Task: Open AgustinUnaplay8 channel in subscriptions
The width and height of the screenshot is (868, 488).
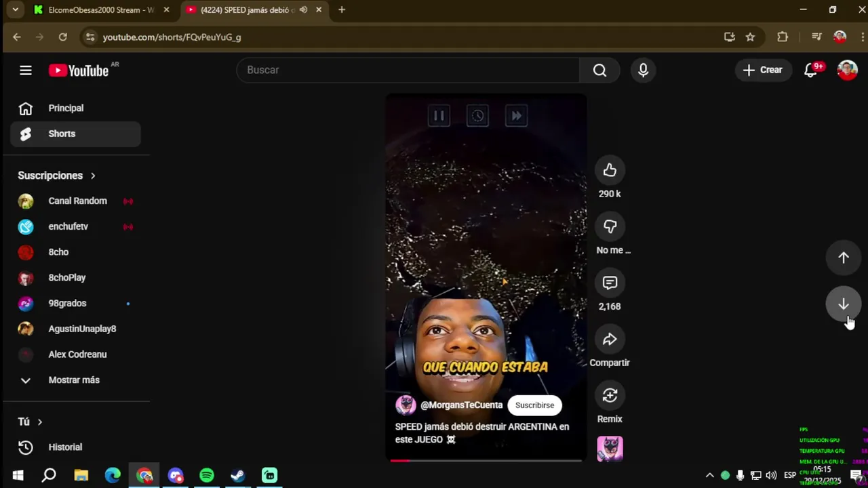Action: pyautogui.click(x=75, y=329)
